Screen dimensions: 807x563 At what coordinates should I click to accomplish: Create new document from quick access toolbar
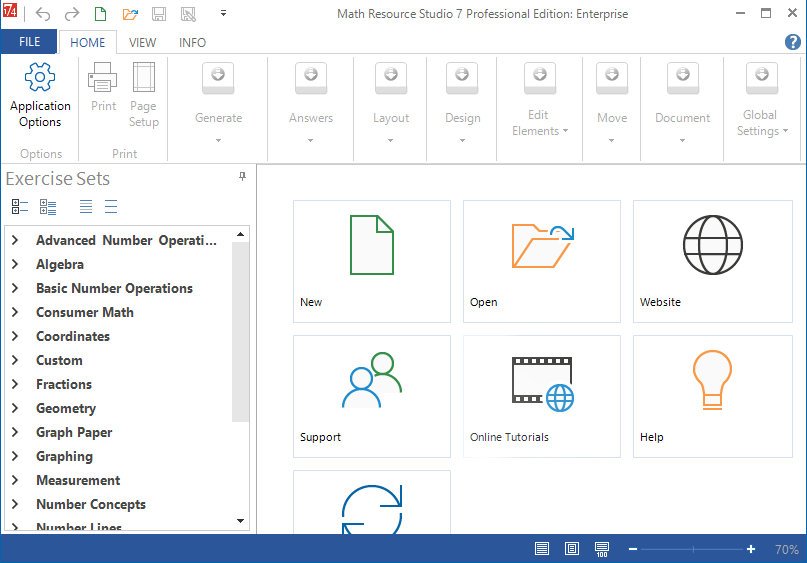pos(100,14)
